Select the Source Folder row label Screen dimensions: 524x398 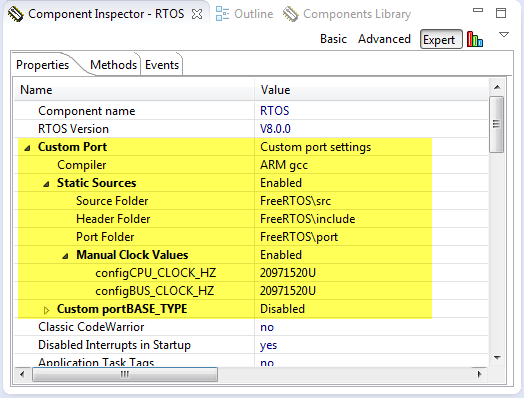point(112,201)
